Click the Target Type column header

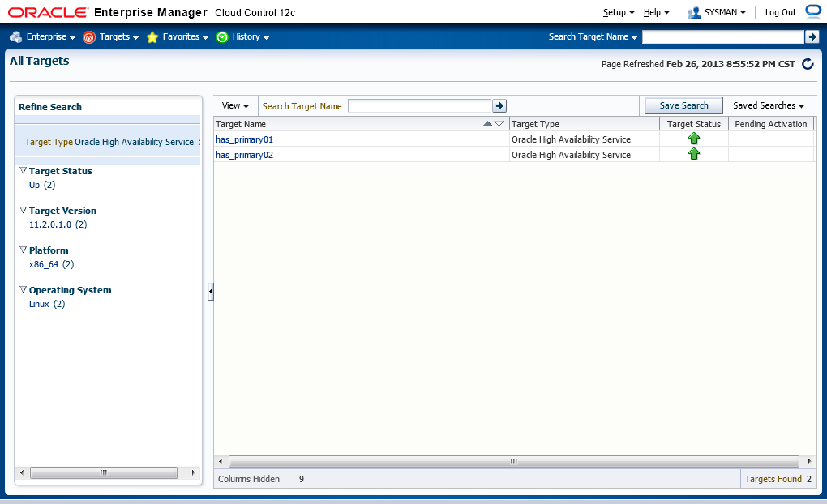point(584,124)
